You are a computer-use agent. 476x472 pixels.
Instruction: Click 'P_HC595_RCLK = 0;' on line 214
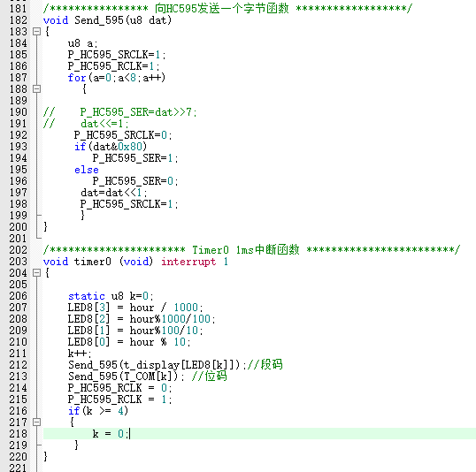pos(120,388)
